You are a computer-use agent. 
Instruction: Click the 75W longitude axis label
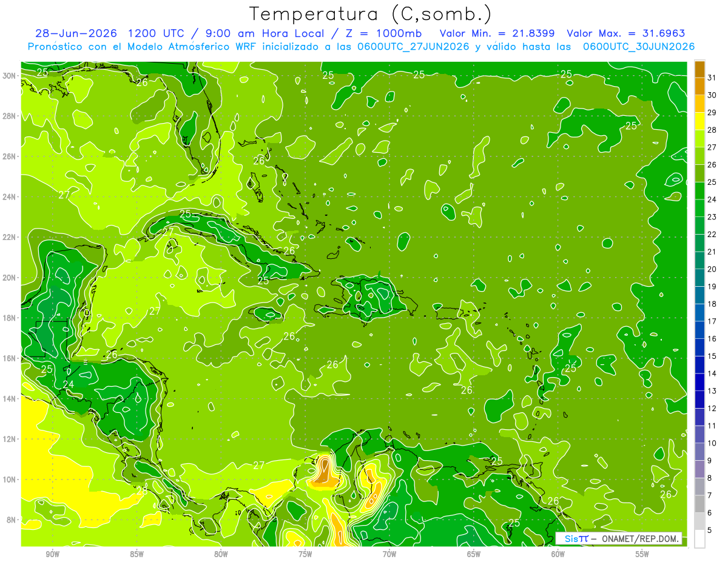[x=305, y=554]
